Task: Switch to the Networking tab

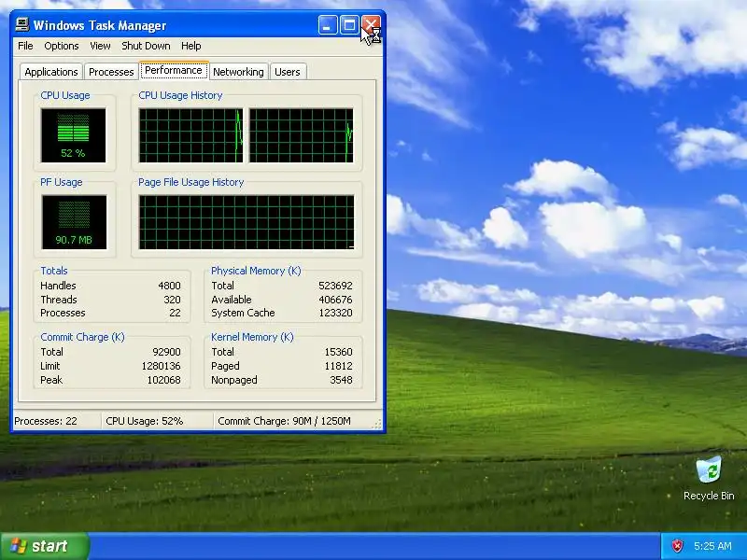Action: pyautogui.click(x=238, y=72)
